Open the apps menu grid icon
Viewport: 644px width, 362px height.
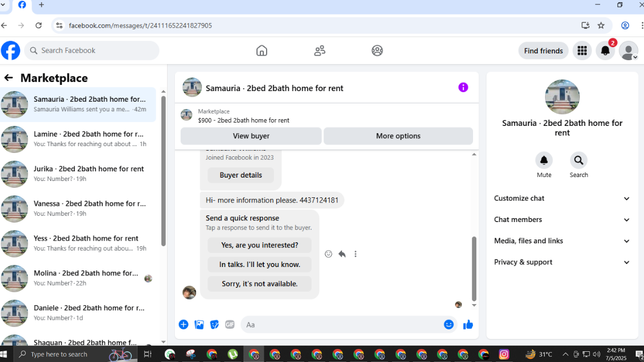pyautogui.click(x=582, y=51)
